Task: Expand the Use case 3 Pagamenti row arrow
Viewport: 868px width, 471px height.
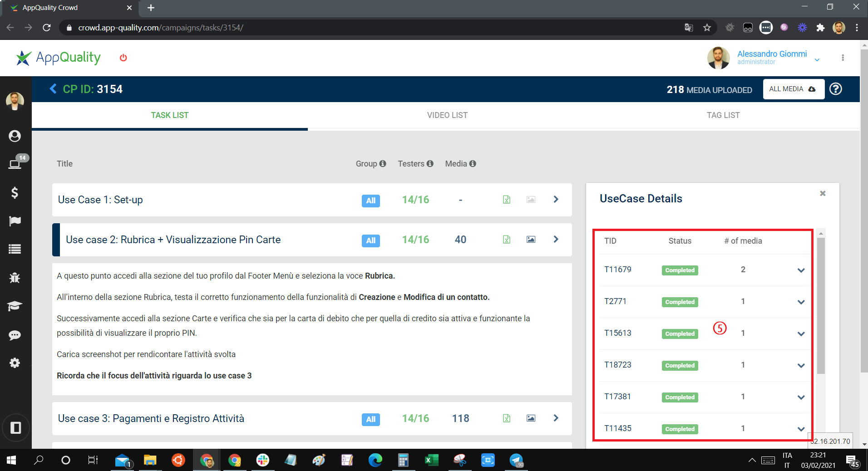Action: 556,418
